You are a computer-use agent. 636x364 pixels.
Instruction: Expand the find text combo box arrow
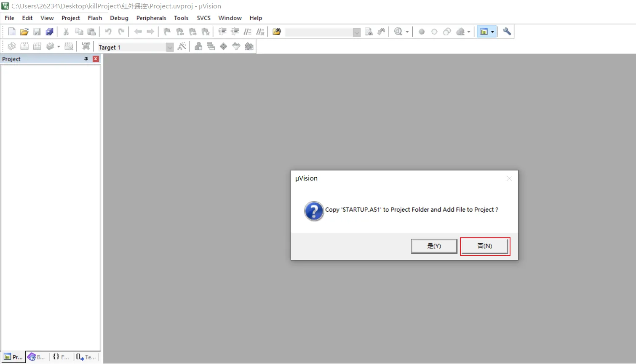(x=357, y=32)
